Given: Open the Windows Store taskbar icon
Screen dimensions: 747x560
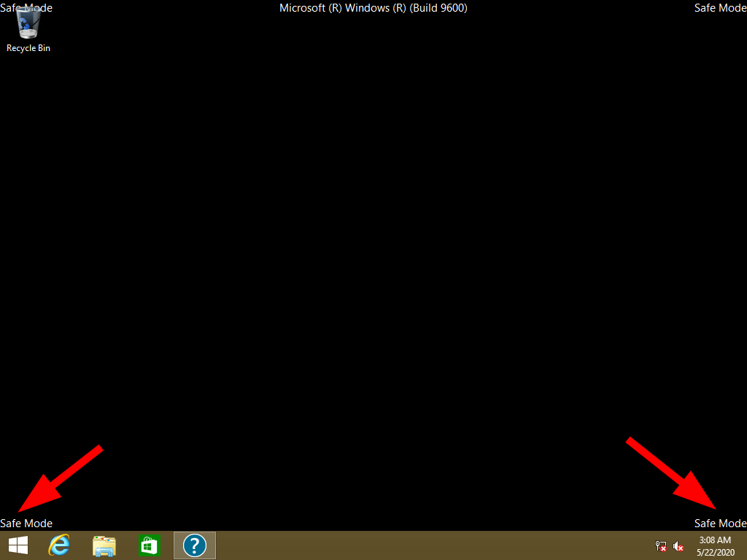Looking at the screenshot, I should pos(149,545).
